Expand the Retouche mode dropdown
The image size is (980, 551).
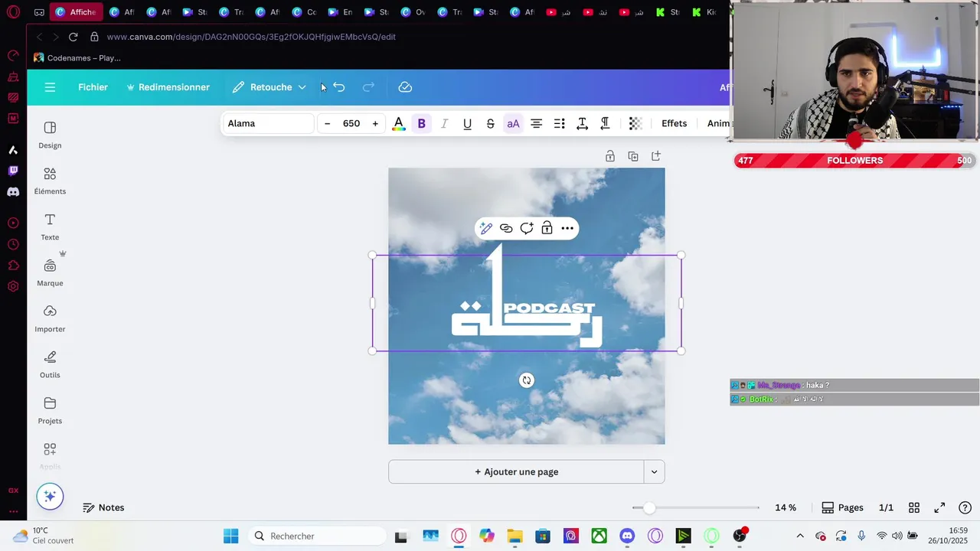pos(302,87)
